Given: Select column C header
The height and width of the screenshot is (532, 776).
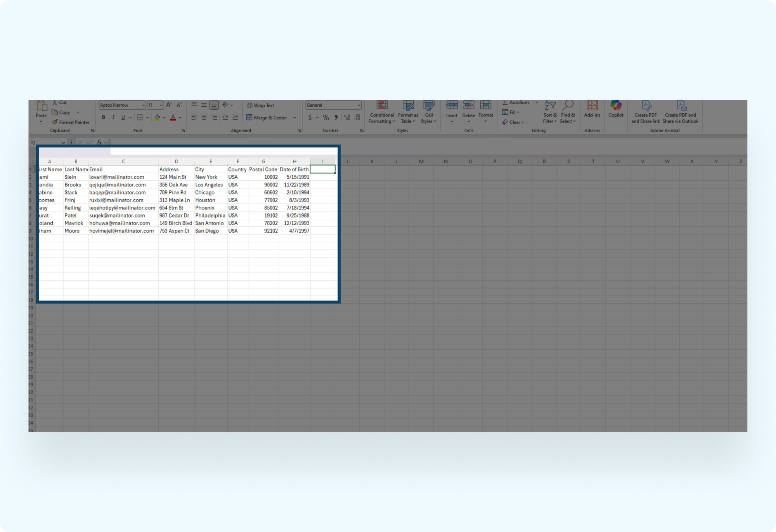Looking at the screenshot, I should (123, 162).
